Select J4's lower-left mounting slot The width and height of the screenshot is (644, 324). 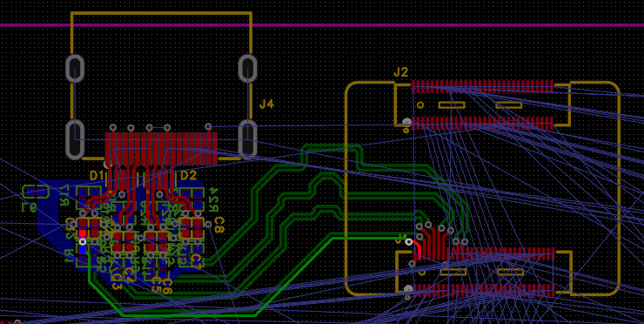tap(75, 139)
